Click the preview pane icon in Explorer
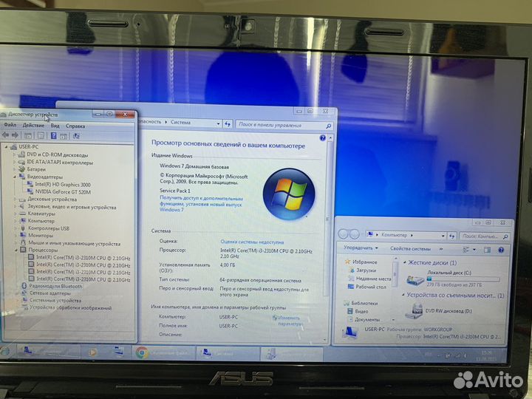This screenshot has width=532, height=399. coord(487,250)
